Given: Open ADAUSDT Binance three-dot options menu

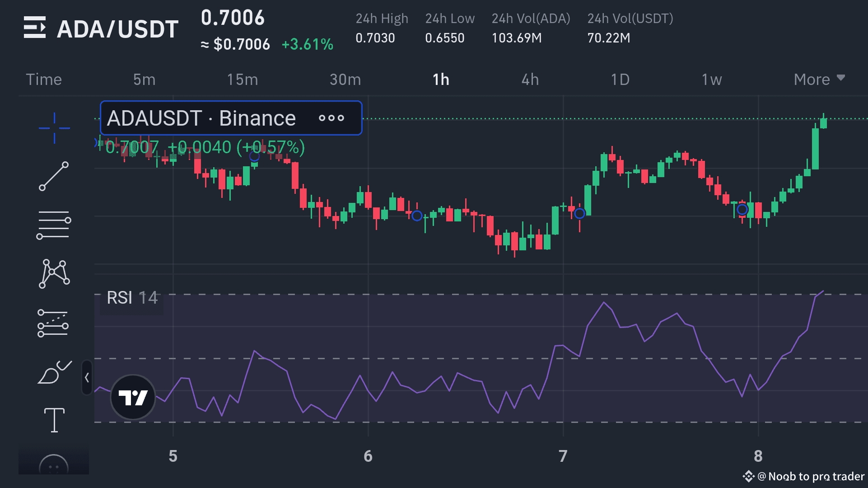Looking at the screenshot, I should pyautogui.click(x=331, y=118).
